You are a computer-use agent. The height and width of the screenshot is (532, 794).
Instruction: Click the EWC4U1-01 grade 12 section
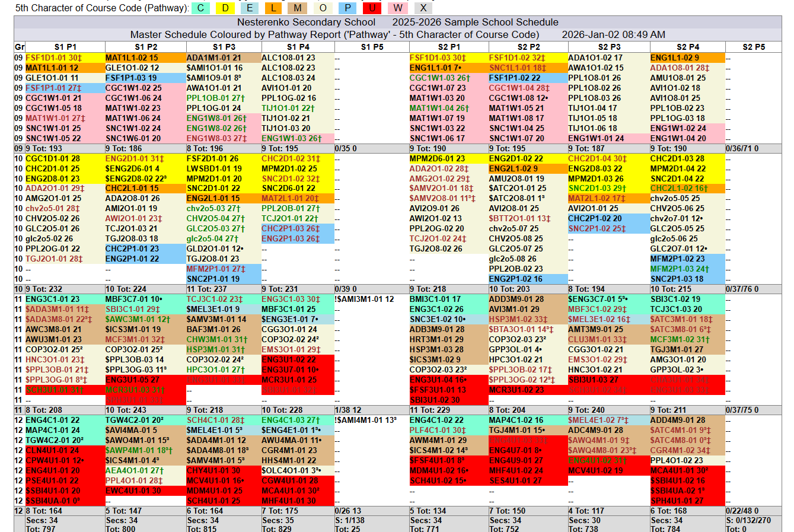click(133, 490)
